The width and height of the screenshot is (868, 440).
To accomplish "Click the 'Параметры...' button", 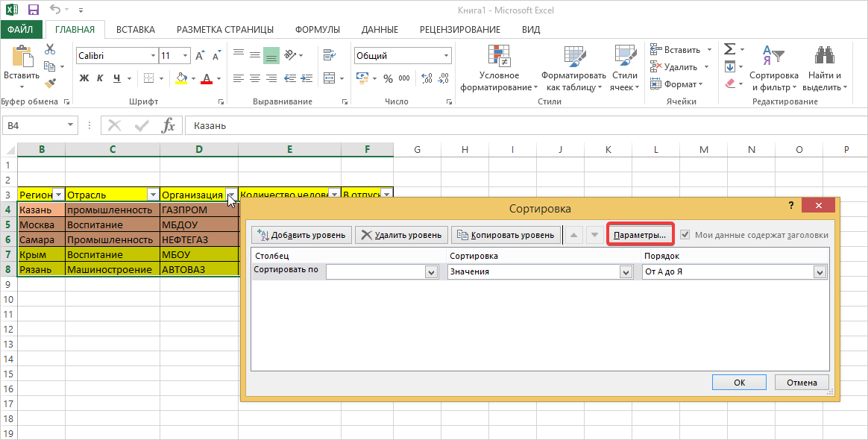I will click(x=639, y=235).
